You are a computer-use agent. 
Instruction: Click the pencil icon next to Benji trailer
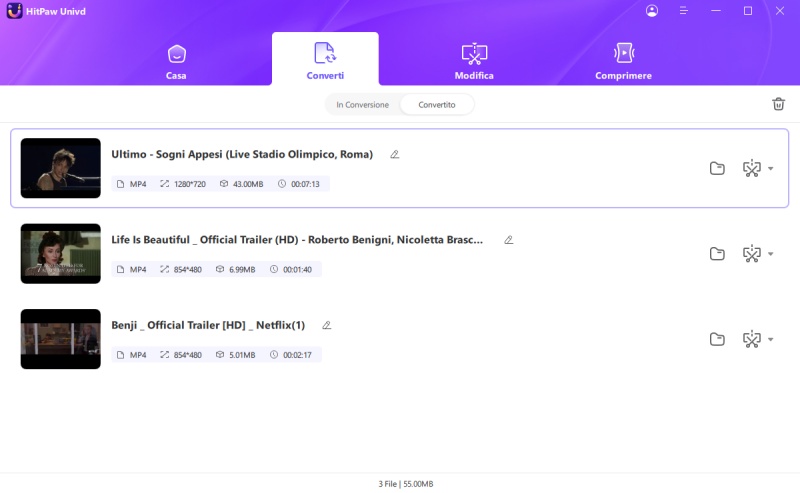tap(326, 325)
